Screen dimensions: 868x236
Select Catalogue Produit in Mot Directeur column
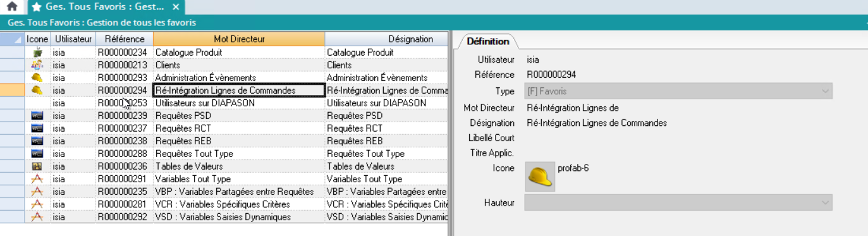click(239, 53)
